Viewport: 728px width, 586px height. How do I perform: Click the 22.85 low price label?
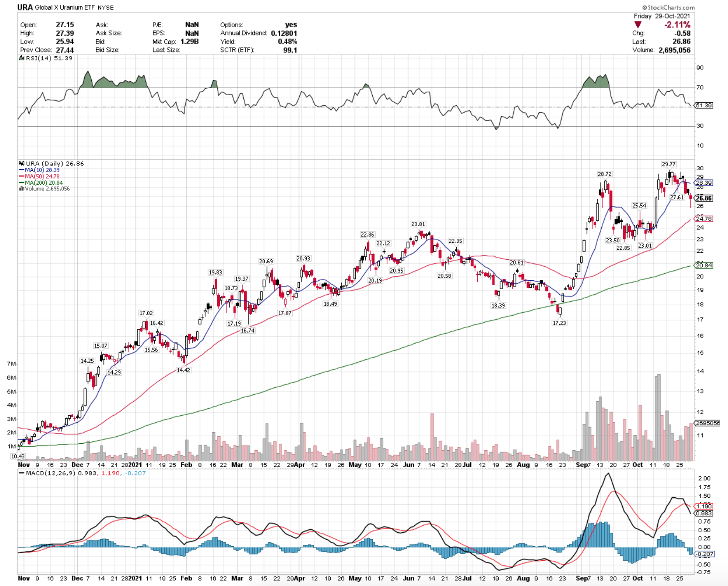pyautogui.click(x=624, y=248)
